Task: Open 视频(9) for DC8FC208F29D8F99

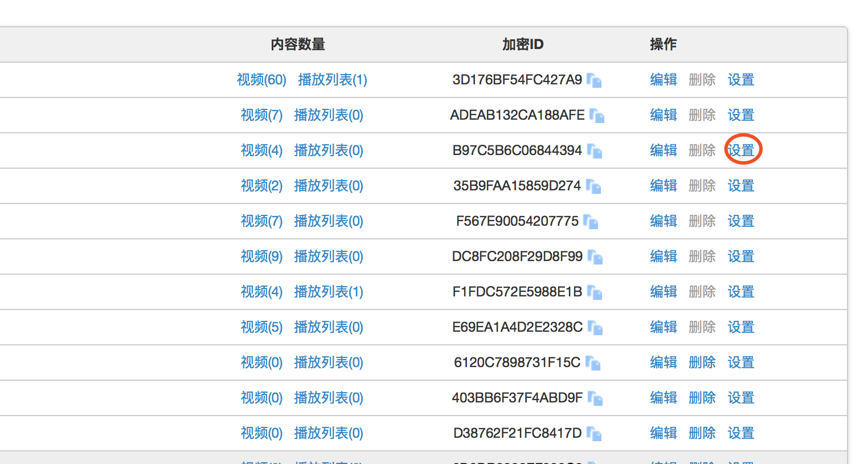Action: (261, 257)
